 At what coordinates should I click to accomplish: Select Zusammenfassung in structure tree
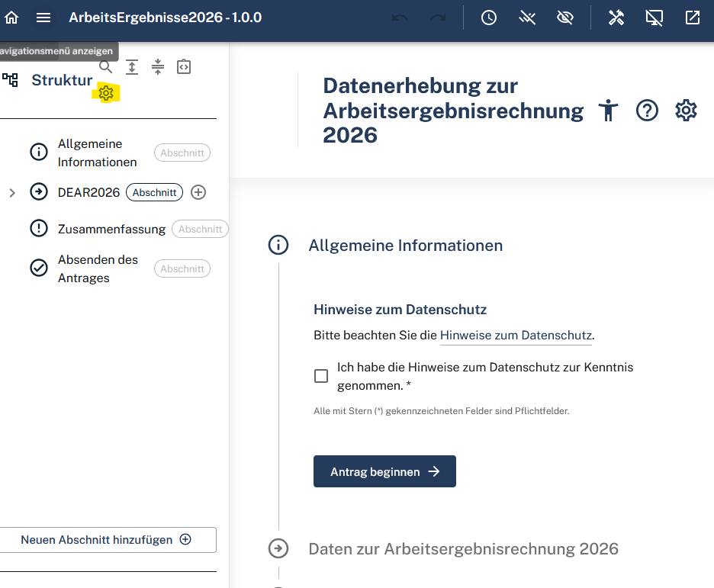(x=111, y=229)
